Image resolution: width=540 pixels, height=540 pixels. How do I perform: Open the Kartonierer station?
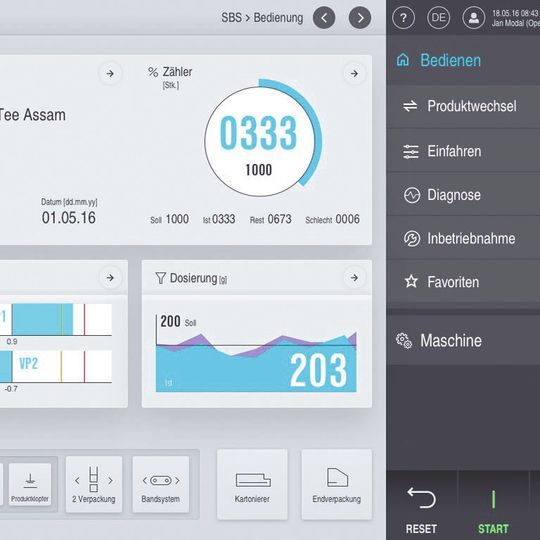click(252, 484)
